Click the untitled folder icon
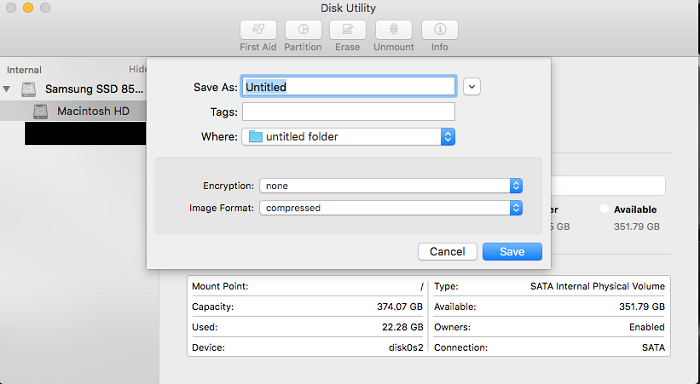This screenshot has height=384, width=700. 255,136
